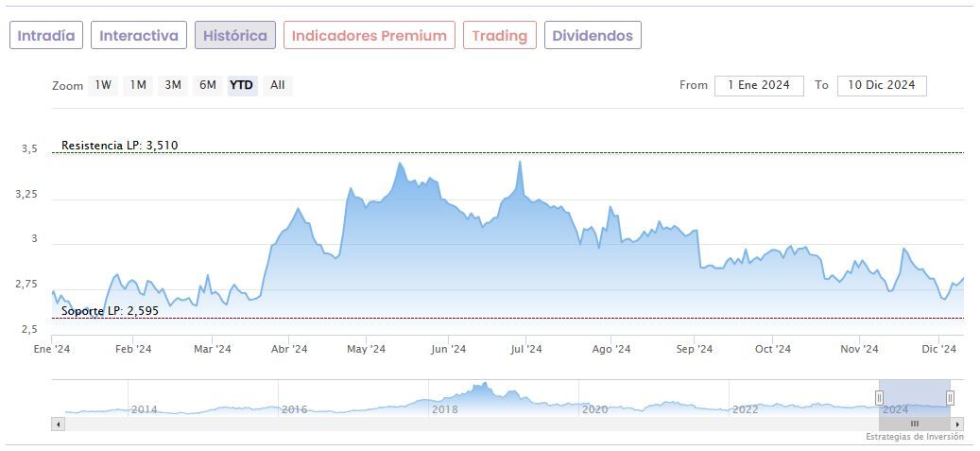
Task: Click the navigator scrollbar right arrow
Action: pos(958,424)
